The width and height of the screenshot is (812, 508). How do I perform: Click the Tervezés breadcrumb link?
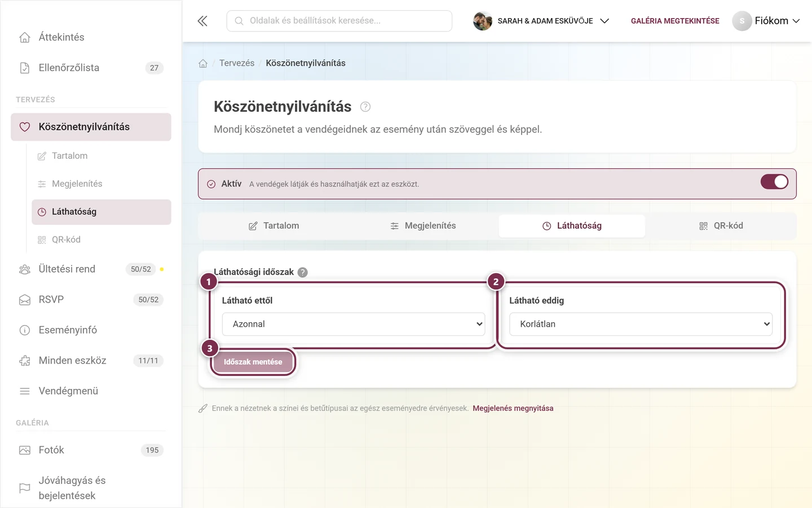click(237, 63)
